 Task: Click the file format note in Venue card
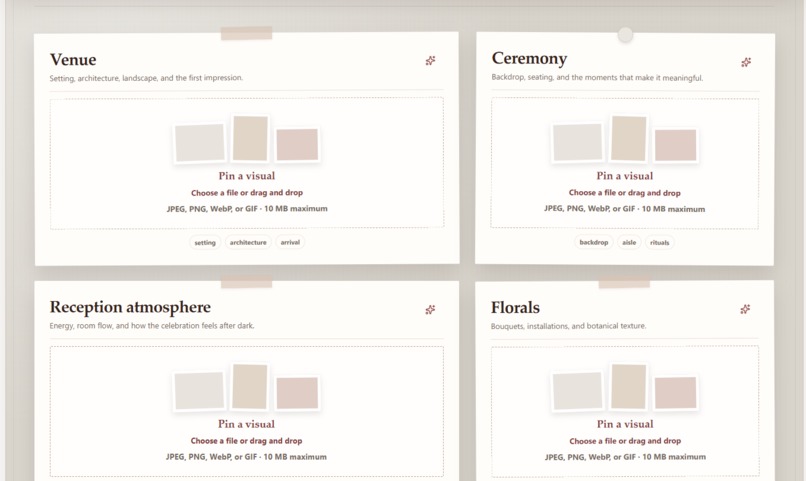click(247, 209)
